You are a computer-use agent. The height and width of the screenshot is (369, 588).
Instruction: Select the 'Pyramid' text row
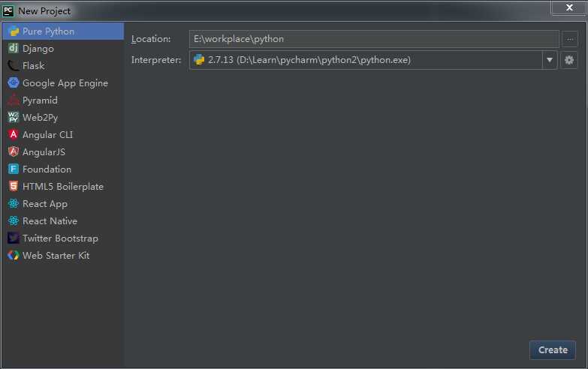40,100
